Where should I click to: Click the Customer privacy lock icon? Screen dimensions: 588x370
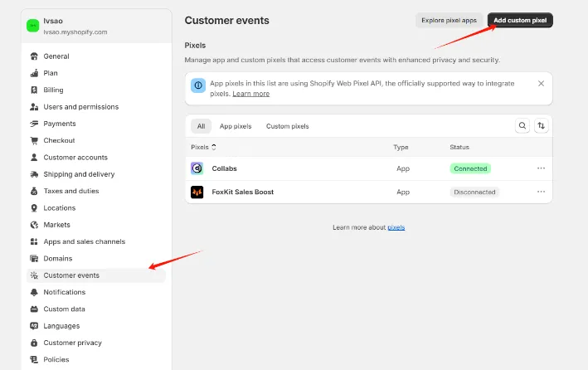[x=34, y=343]
